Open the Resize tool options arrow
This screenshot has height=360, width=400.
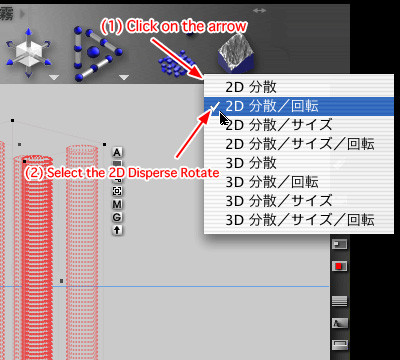54,78
